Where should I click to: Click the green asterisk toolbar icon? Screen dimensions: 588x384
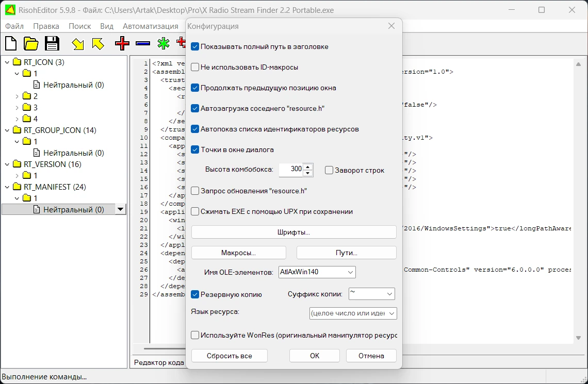click(163, 43)
